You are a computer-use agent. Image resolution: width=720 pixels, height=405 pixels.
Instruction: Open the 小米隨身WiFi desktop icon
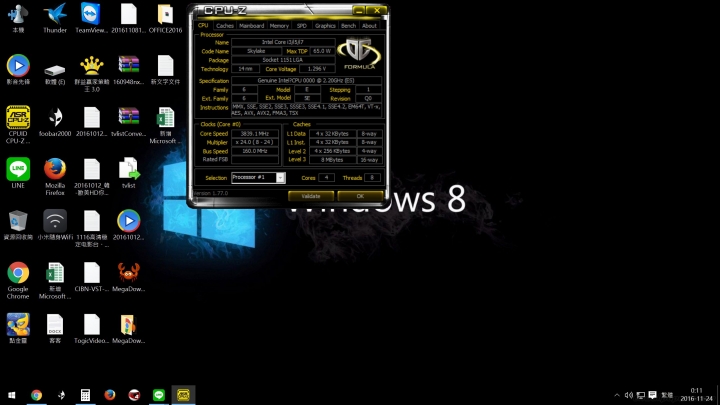pos(55,225)
